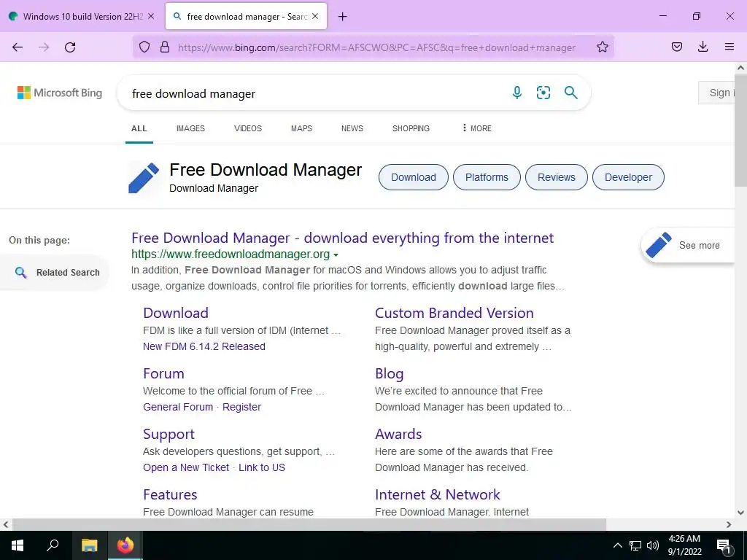The height and width of the screenshot is (560, 747).
Task: Open Windows Start menu
Action: tap(18, 545)
